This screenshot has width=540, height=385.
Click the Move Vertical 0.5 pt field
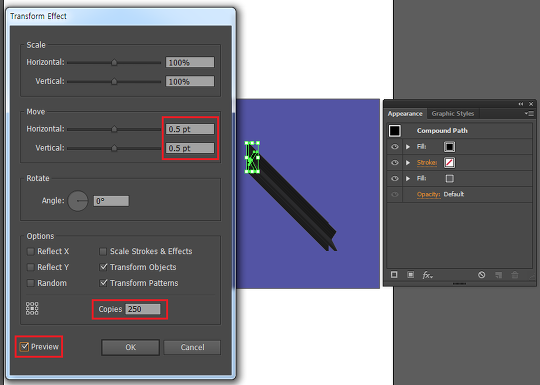click(190, 148)
